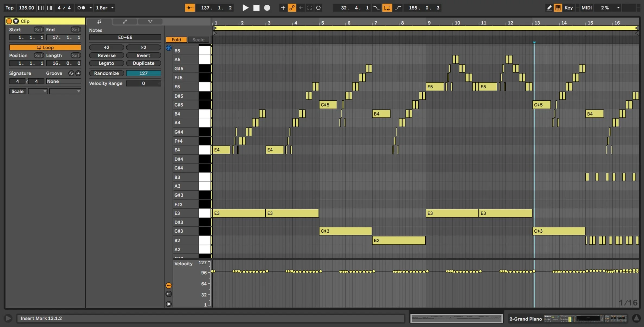The height and width of the screenshot is (327, 644).
Task: Open the Scale root note dropdown
Action: (x=38, y=91)
